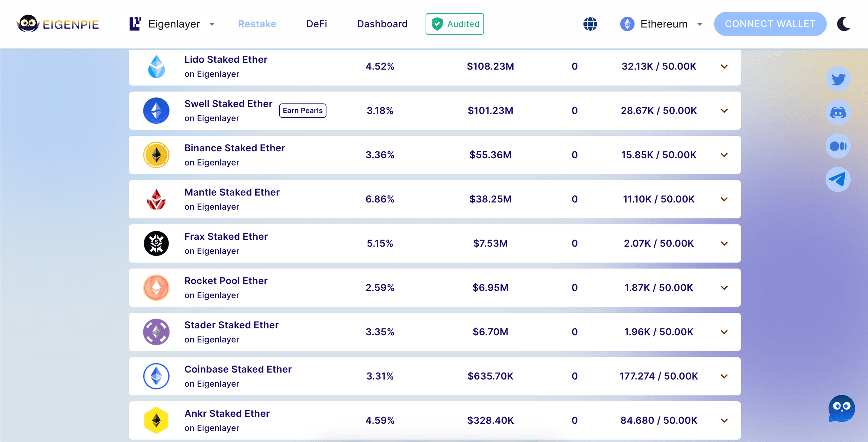Expand the Swell Staked Ether row
The height and width of the screenshot is (442, 868).
click(724, 111)
